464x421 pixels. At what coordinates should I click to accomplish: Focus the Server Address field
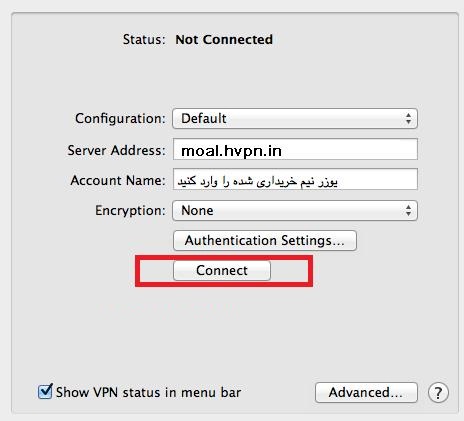[x=295, y=149]
